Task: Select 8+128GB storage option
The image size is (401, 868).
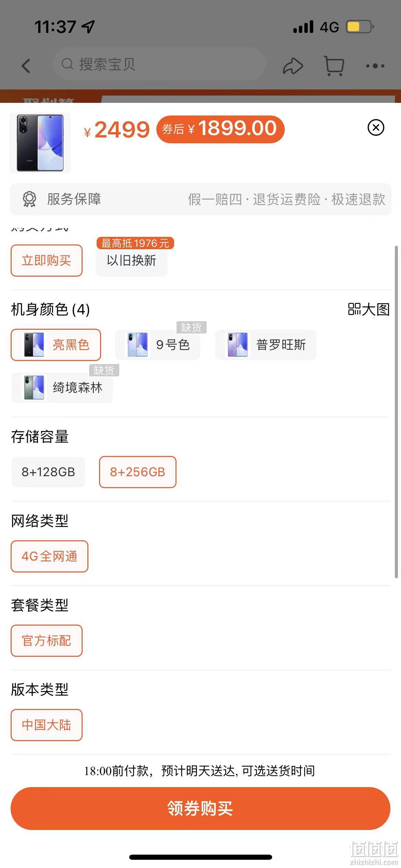Action: tap(48, 472)
